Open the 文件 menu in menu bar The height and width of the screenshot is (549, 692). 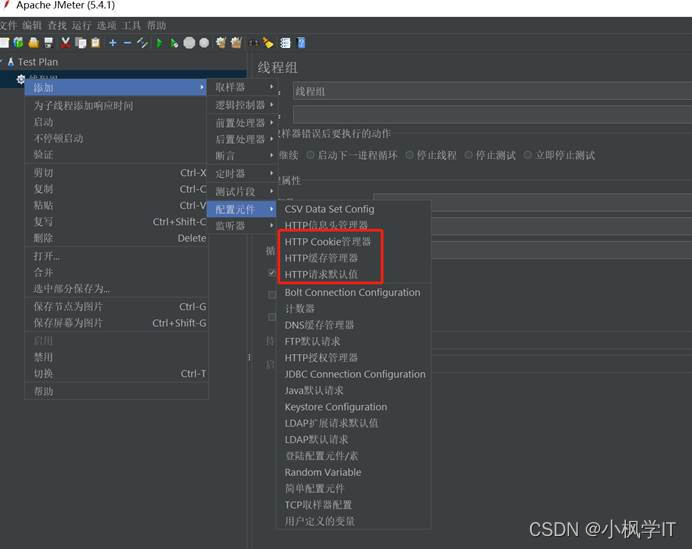[x=8, y=26]
